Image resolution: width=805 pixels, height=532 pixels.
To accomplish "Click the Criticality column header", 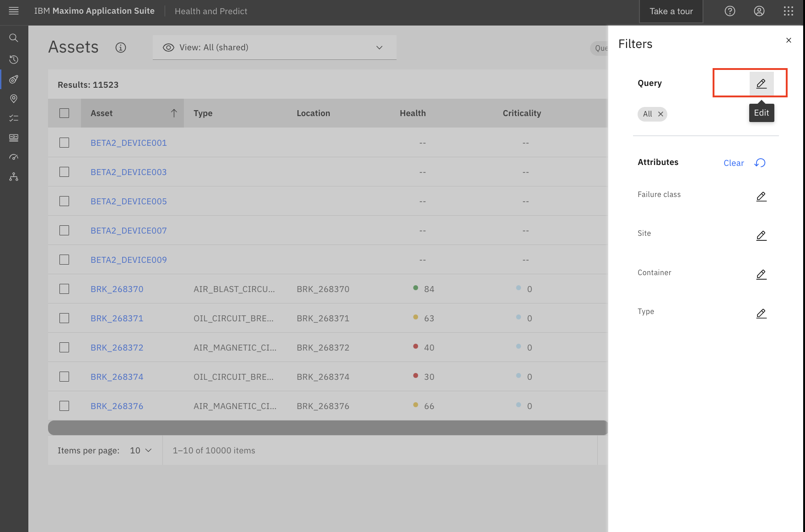I will pyautogui.click(x=522, y=113).
